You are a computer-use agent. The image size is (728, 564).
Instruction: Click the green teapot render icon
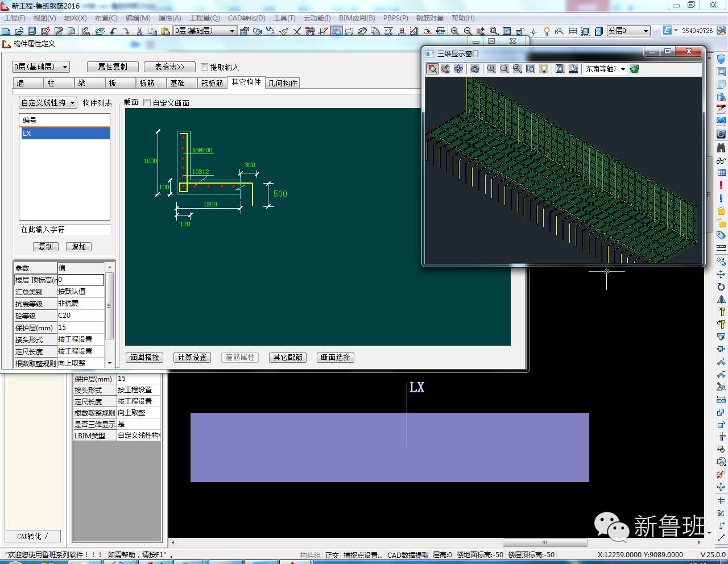tap(635, 69)
